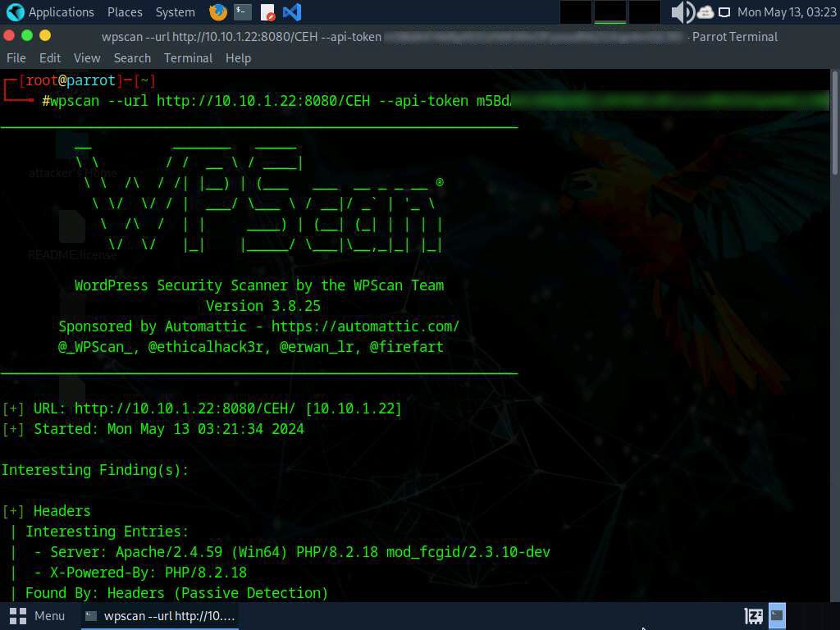The image size is (840, 630).
Task: Open the Applications menu
Action: [x=61, y=12]
